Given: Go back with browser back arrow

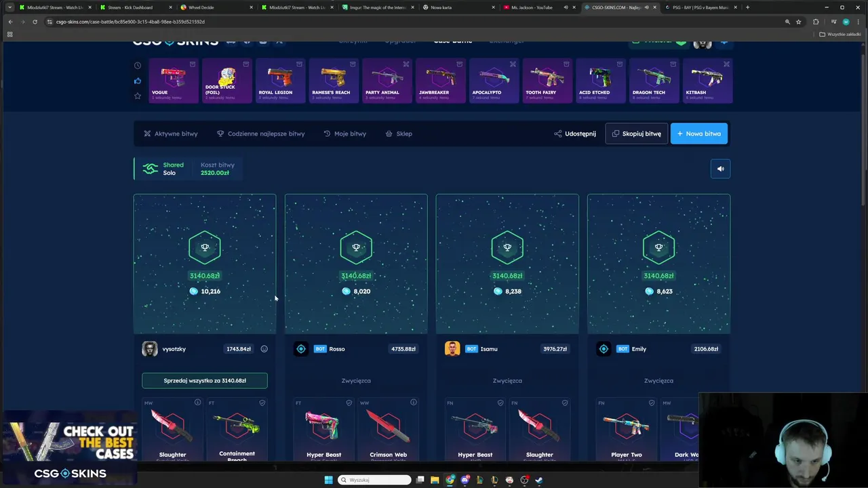Looking at the screenshot, I should coord(10,22).
